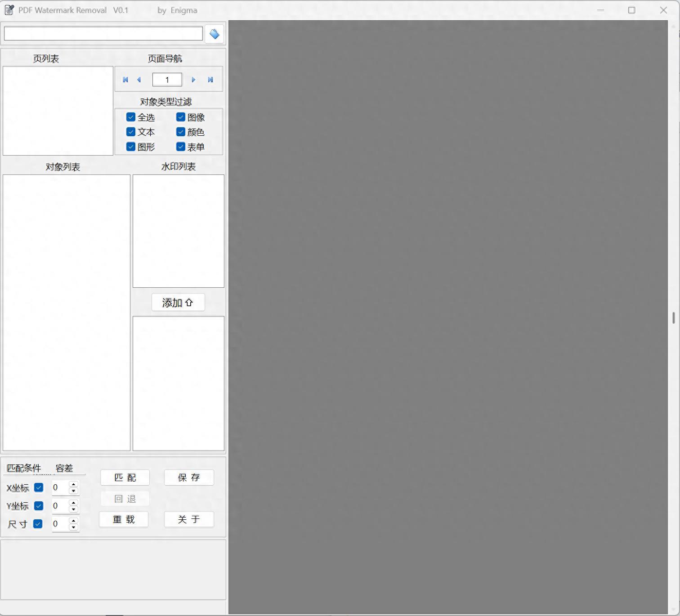
Task: Disable the 文本 text filter
Action: point(131,132)
